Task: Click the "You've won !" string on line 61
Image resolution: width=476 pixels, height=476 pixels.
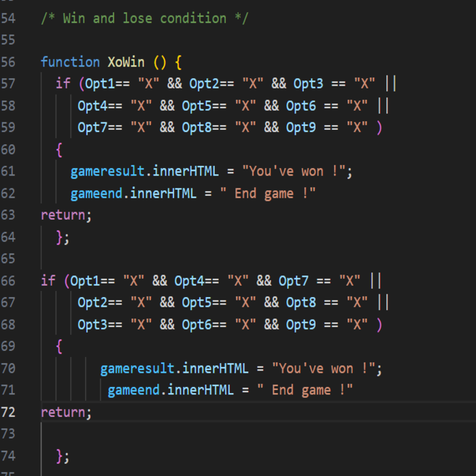Action: click(x=297, y=171)
